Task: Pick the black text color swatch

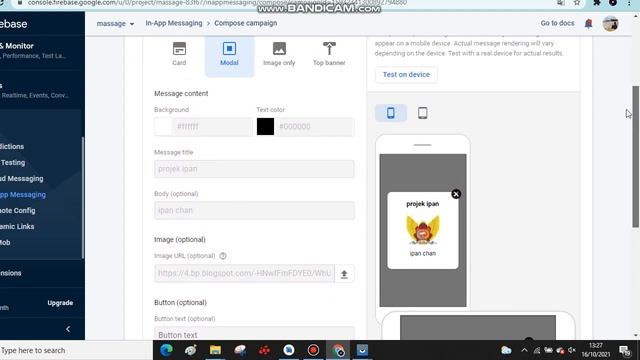Action: pyautogui.click(x=265, y=127)
